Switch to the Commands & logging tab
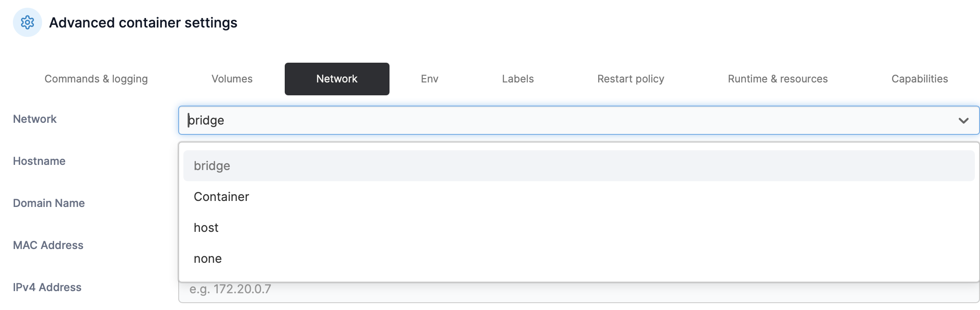 click(x=96, y=79)
